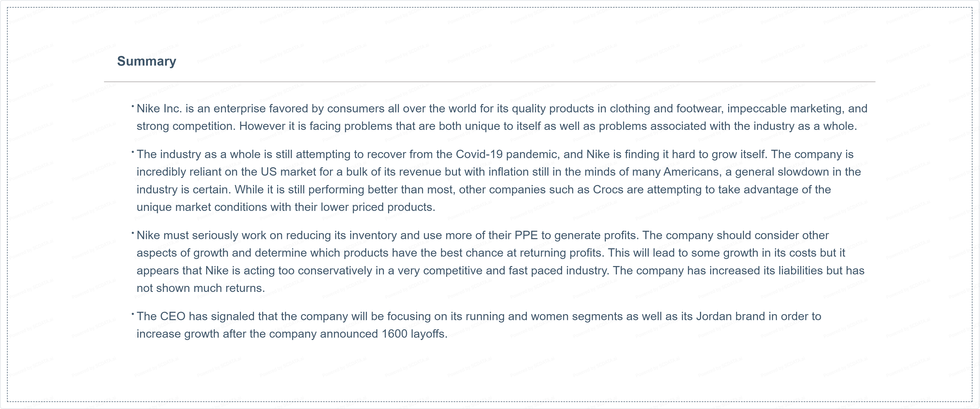Click the Summary heading

[x=146, y=61]
